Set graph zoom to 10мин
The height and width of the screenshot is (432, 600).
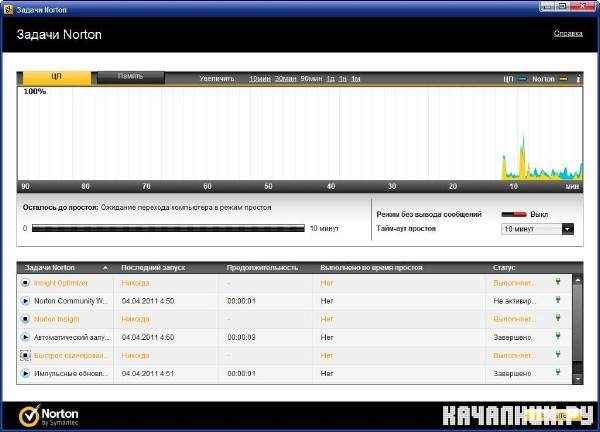tap(260, 79)
